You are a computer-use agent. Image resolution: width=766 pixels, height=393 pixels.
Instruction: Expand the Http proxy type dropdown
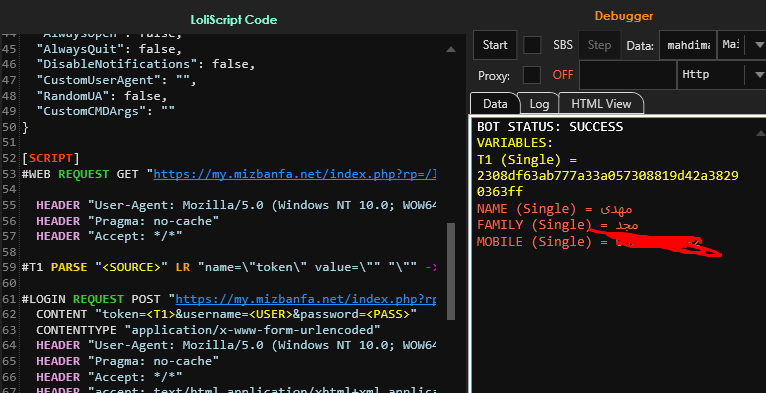(759, 75)
